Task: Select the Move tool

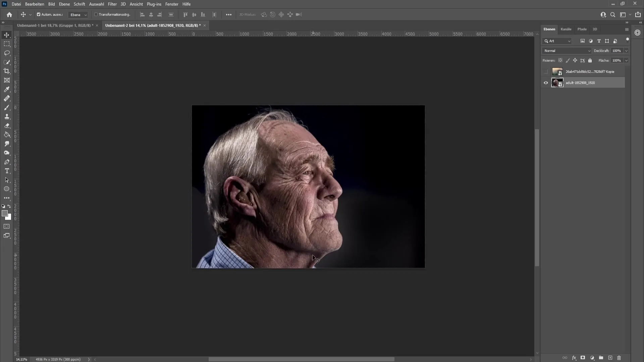Action: coord(7,35)
